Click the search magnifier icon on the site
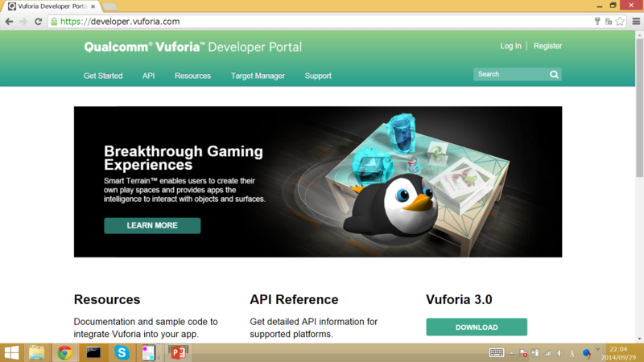644x362 pixels. (554, 74)
